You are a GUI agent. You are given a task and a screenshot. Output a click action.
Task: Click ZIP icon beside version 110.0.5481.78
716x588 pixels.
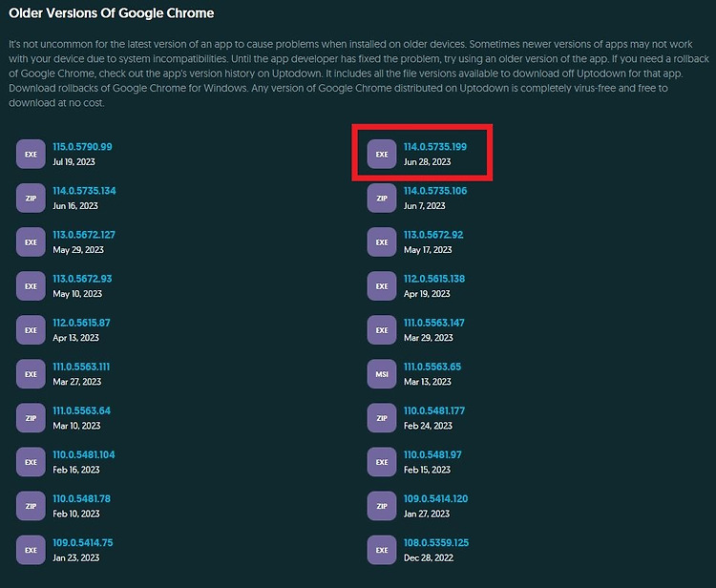point(31,506)
